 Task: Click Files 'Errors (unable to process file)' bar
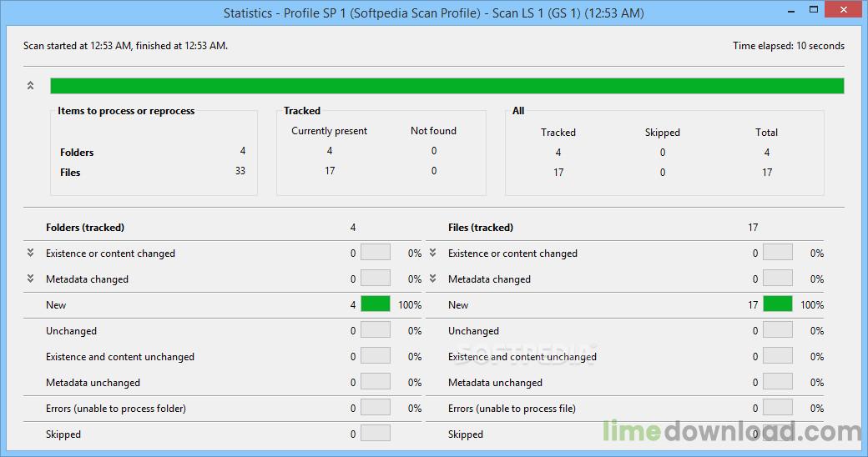pyautogui.click(x=778, y=408)
